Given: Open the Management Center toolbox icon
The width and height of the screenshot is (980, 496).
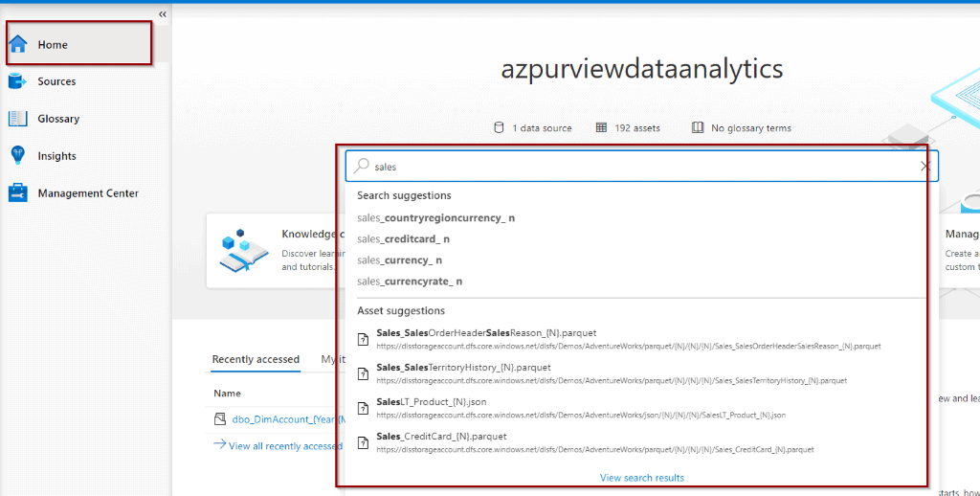Looking at the screenshot, I should tap(17, 192).
